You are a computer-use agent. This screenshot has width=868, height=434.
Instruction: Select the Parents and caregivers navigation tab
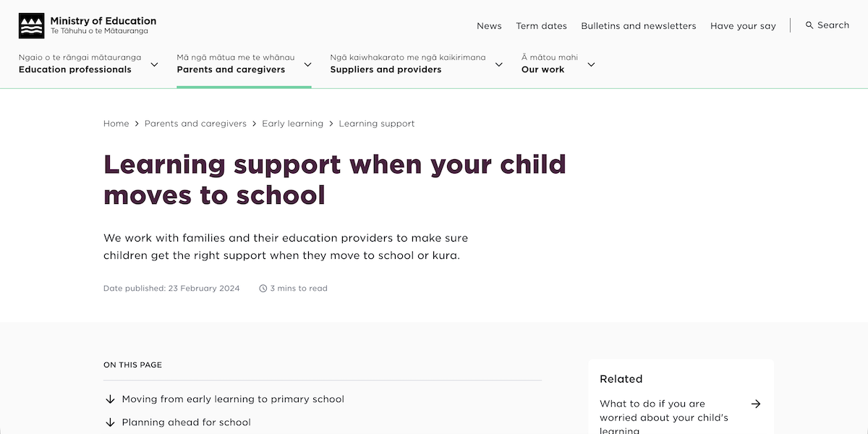231,69
